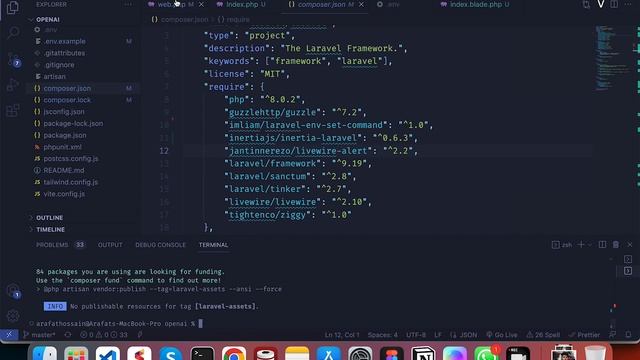Click the require breadcrumb dropdown
The width and height of the screenshot is (640, 360).
[x=233, y=20]
